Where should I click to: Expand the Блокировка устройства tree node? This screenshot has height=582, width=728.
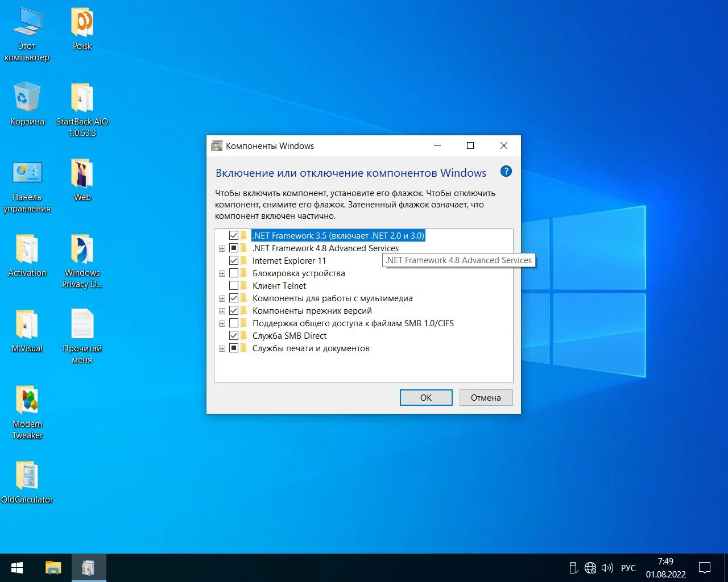tap(222, 273)
